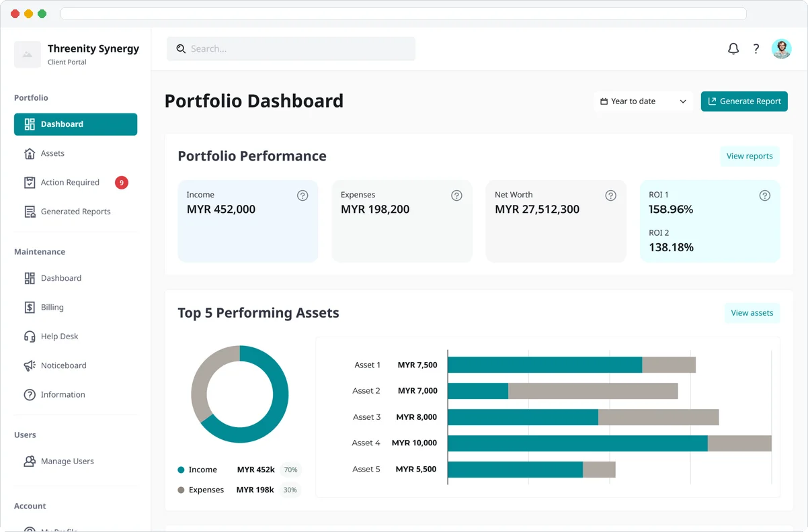Show the ROI 1 help tooltip icon
Screen dimensions: 808x532
tap(764, 195)
